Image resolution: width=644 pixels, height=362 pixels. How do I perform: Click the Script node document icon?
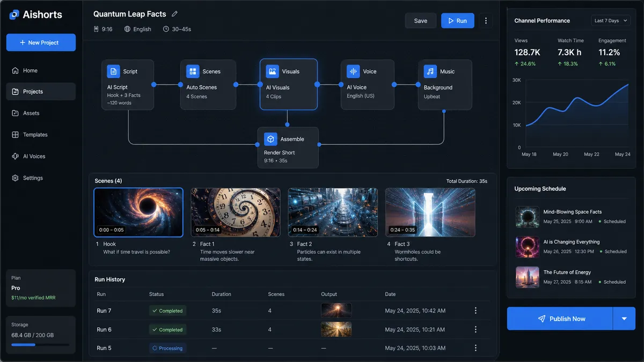point(113,71)
